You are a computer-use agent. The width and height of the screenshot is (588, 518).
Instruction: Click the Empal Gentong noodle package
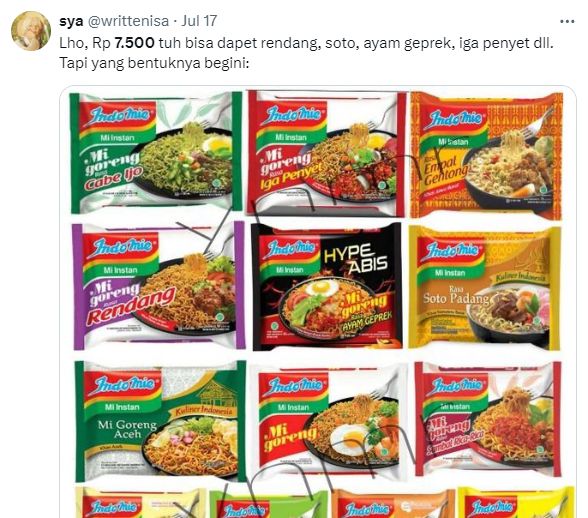coord(486,155)
